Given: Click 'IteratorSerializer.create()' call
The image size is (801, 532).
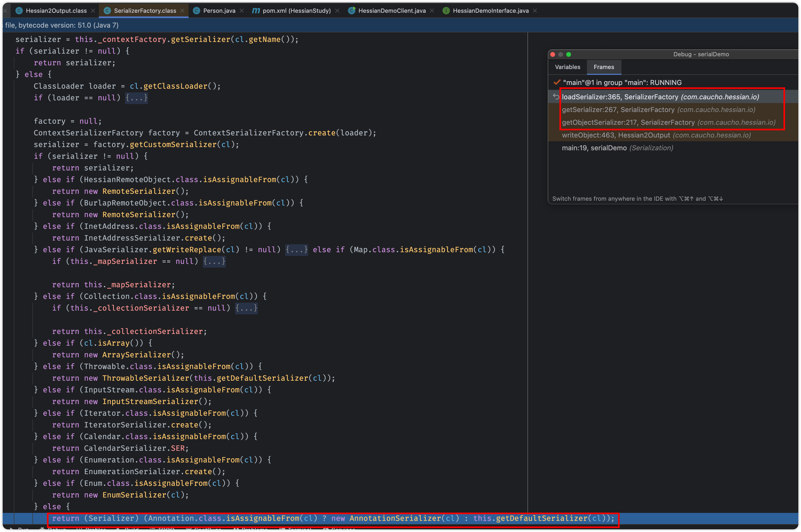Looking at the screenshot, I should tap(146, 425).
